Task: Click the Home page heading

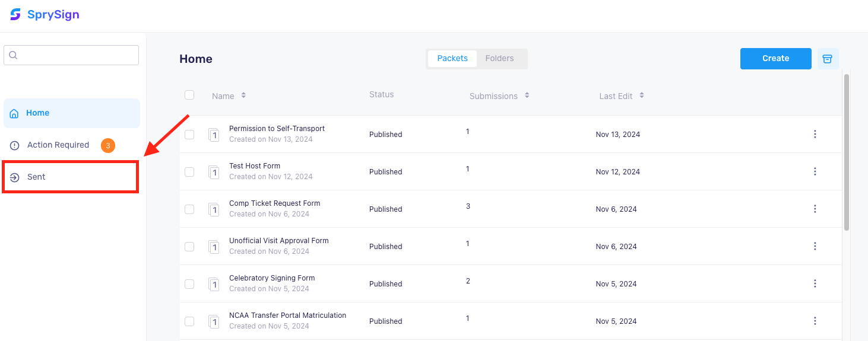Action: [196, 59]
